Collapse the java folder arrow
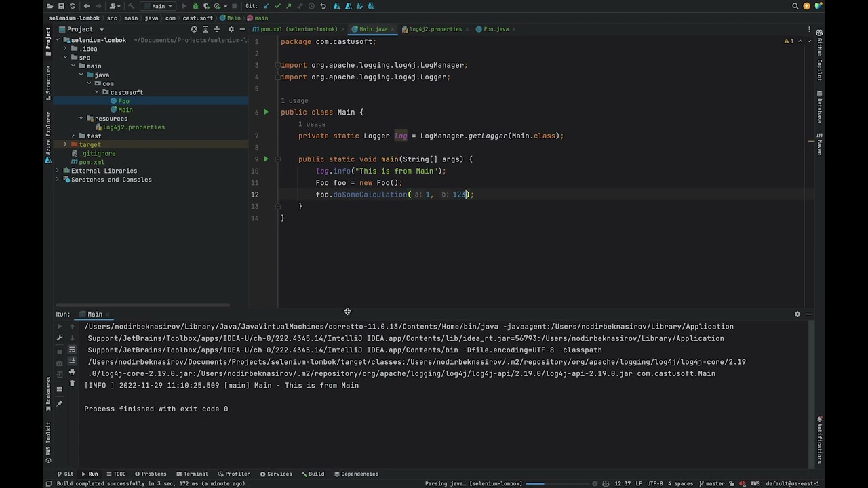 pos(81,75)
